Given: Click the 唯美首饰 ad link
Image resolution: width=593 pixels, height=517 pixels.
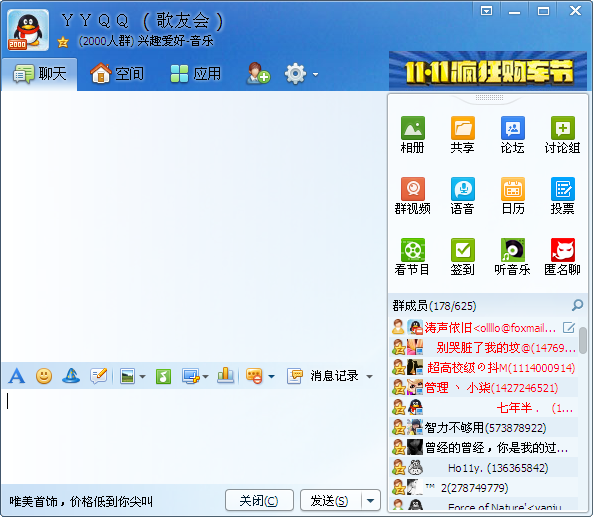Looking at the screenshot, I should coord(81,502).
